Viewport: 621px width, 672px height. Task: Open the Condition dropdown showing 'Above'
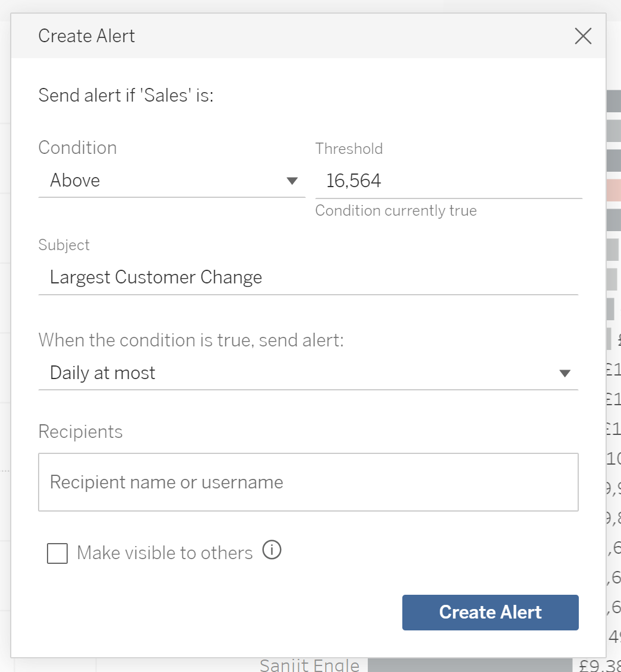pos(171,181)
